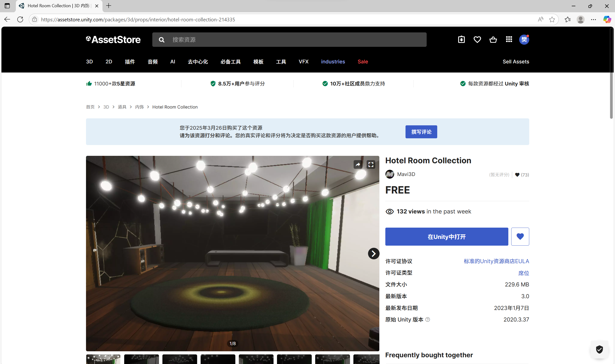Screen dimensions: 615x364
Task: Open the user account avatar
Action: 524,39
